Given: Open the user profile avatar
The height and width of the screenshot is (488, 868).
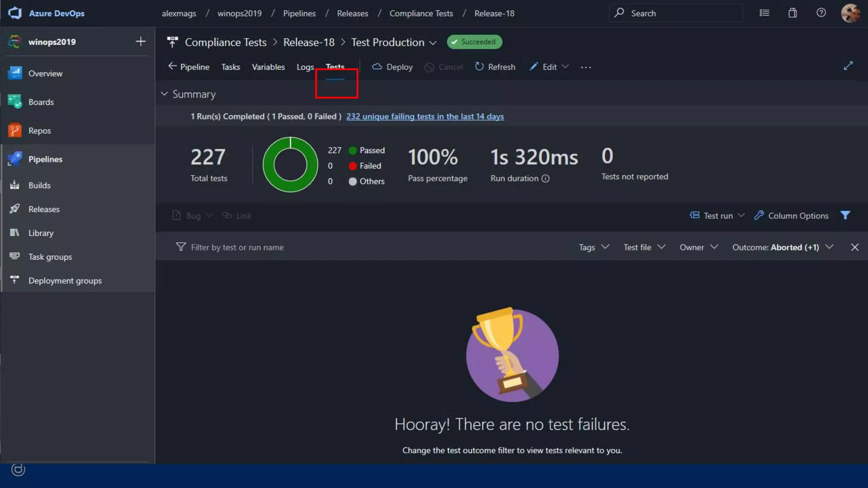Looking at the screenshot, I should (x=850, y=13).
